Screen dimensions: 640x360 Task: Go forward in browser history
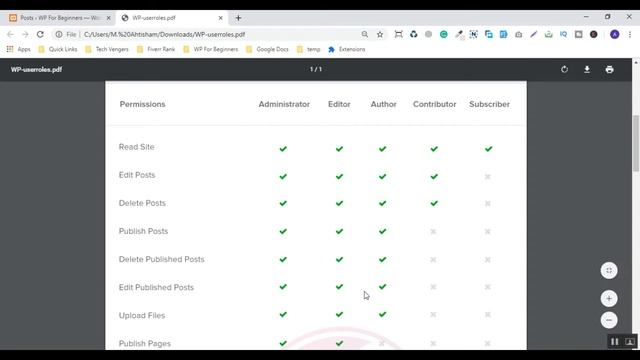click(25, 34)
